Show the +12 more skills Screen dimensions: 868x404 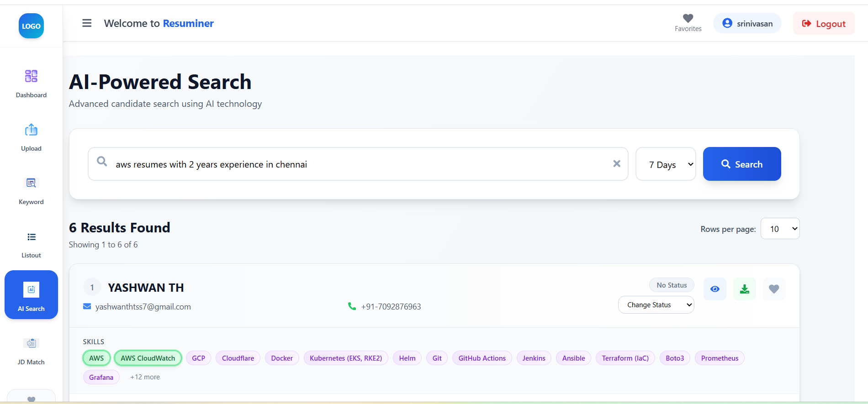coord(145,377)
